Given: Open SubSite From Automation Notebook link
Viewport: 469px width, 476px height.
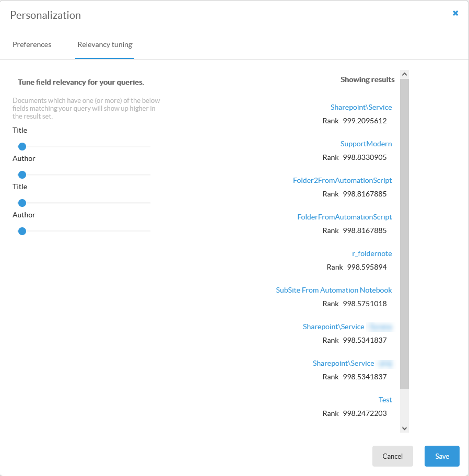Looking at the screenshot, I should (x=334, y=290).
